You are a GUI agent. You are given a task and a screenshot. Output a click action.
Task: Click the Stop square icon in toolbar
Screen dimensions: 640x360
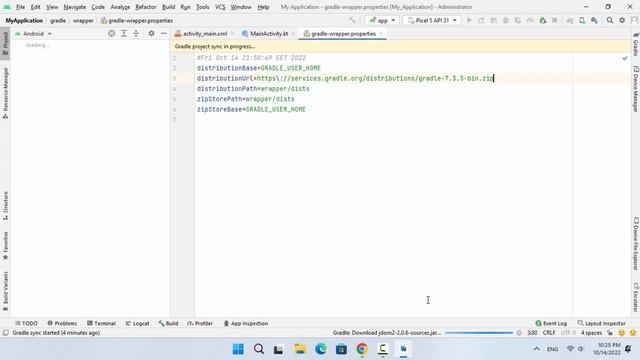[555, 20]
